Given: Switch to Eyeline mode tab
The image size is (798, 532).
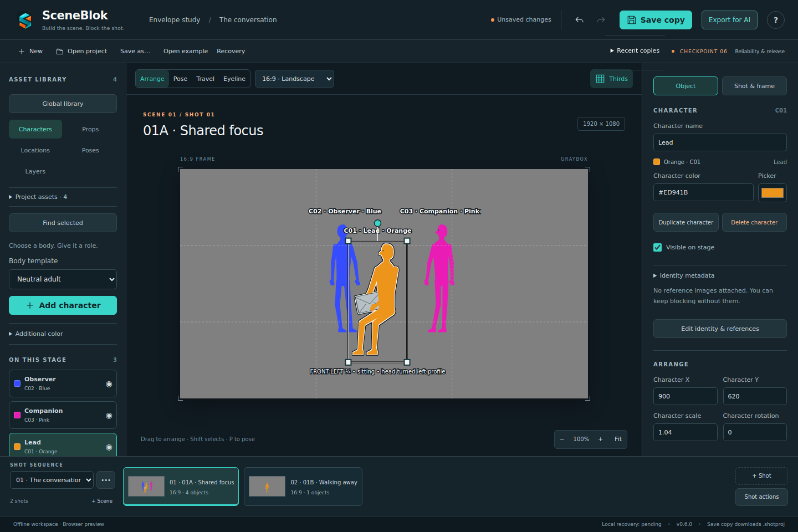Looking at the screenshot, I should point(234,79).
